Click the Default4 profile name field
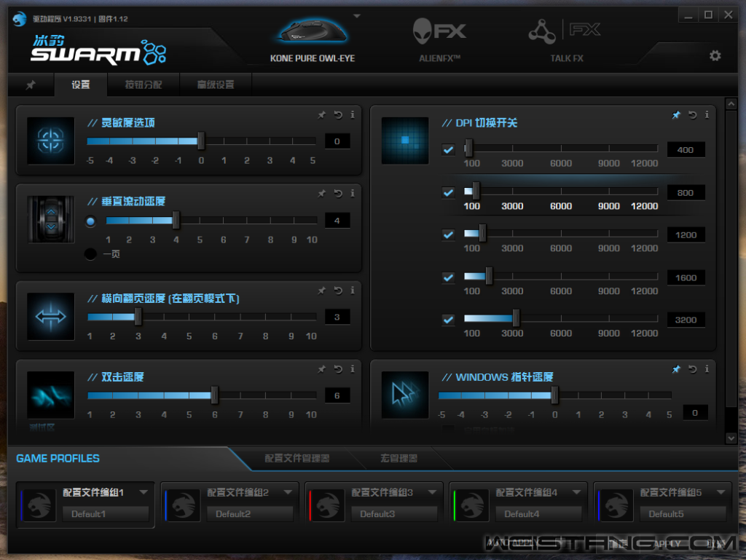The width and height of the screenshot is (746, 560). [x=538, y=514]
